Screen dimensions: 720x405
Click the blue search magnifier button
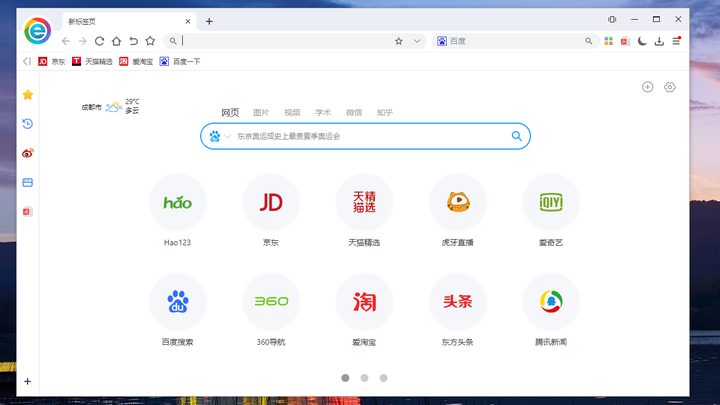tap(517, 136)
